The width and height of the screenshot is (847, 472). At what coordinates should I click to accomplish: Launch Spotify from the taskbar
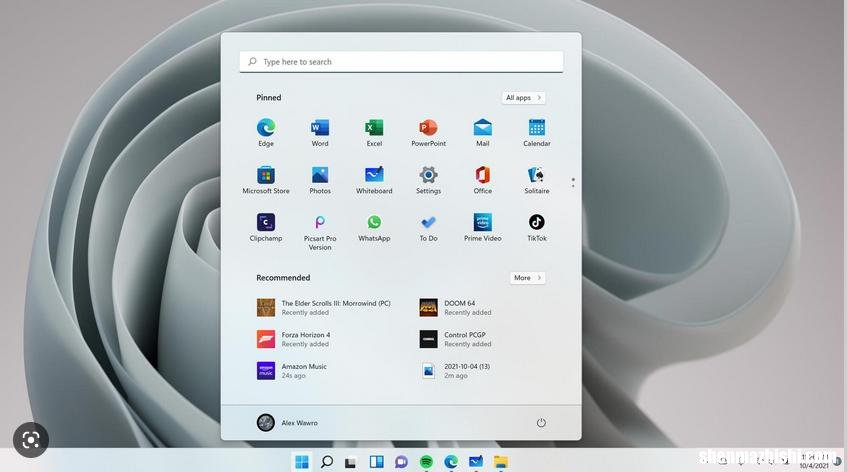click(x=426, y=462)
